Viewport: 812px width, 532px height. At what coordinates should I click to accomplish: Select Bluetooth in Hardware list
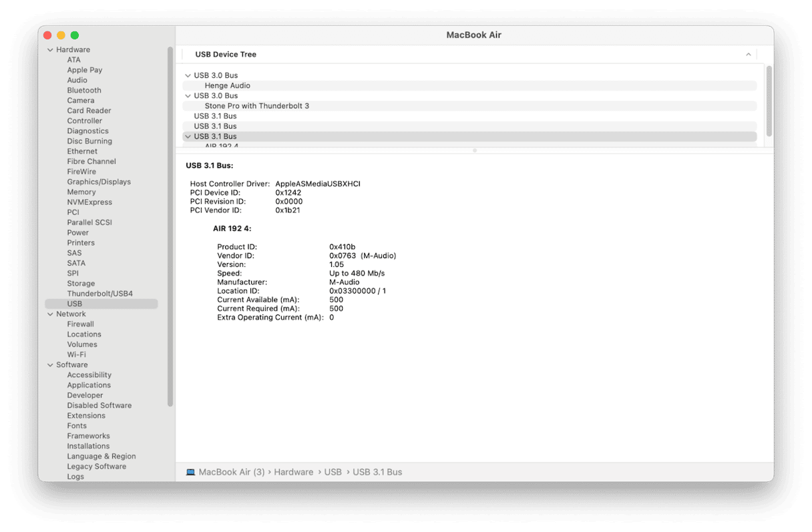[84, 91]
